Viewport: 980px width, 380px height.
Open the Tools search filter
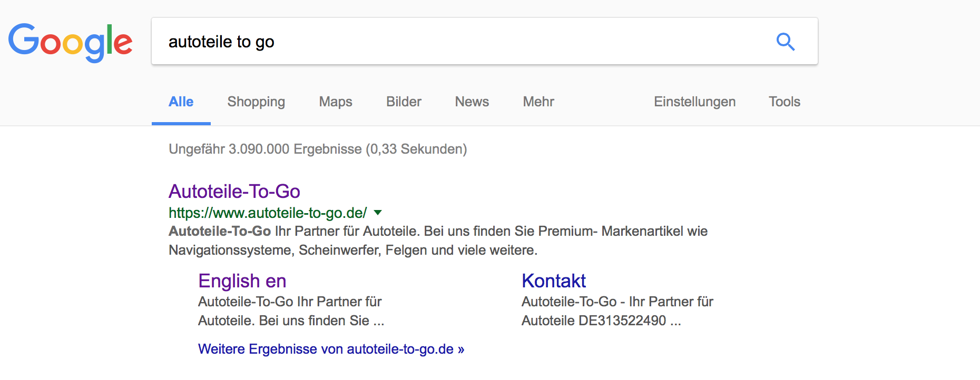[x=784, y=102]
